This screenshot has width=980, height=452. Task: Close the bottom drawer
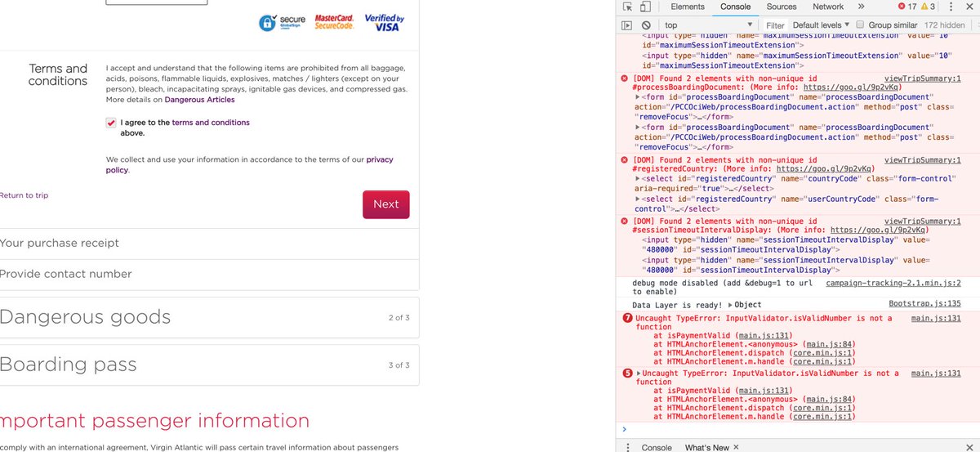[x=969, y=447]
